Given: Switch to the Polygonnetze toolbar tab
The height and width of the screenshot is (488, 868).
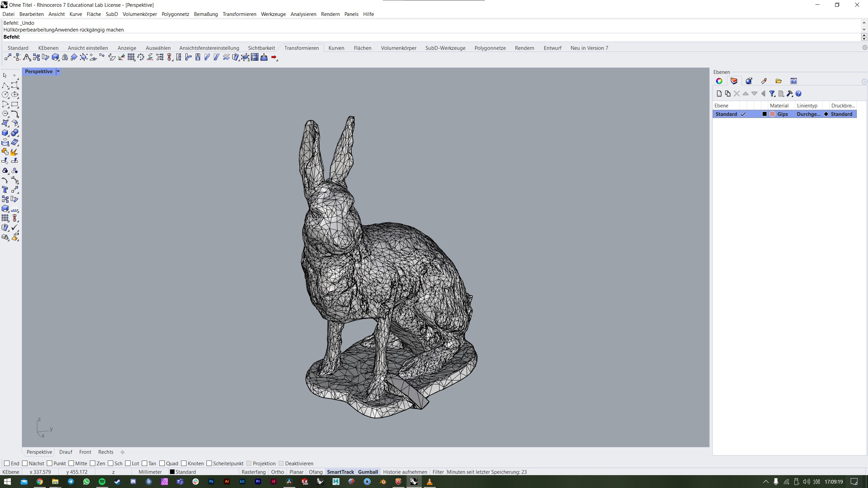Looking at the screenshot, I should point(490,48).
